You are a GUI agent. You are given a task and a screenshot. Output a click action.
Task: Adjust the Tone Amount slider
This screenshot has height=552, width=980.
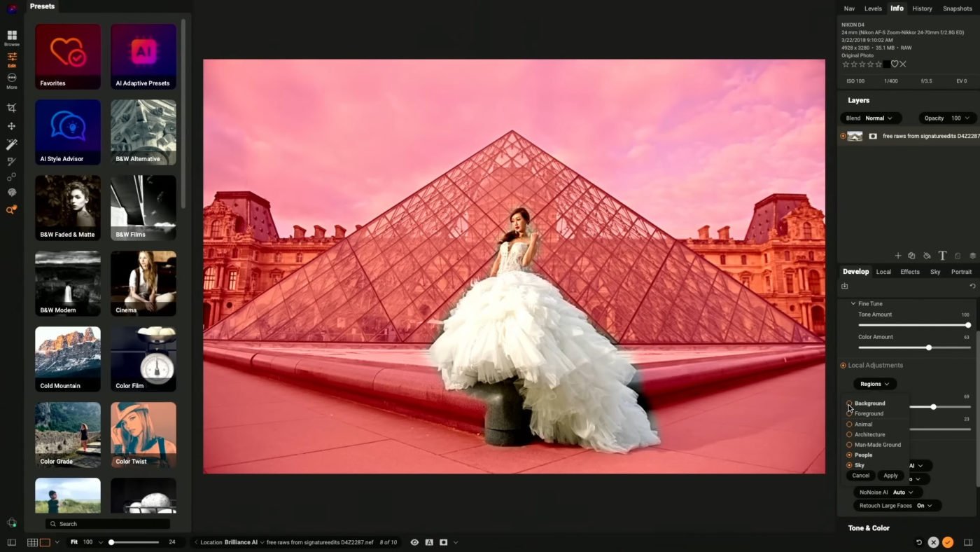tap(913, 325)
